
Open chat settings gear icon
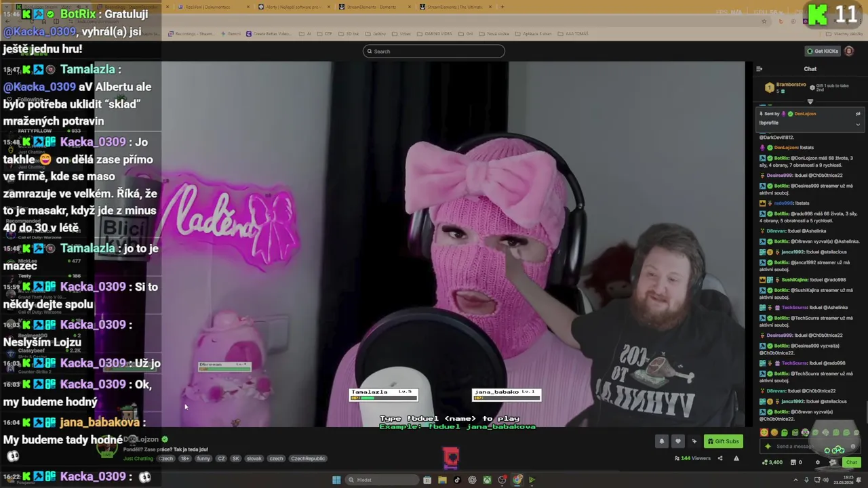[x=817, y=462]
